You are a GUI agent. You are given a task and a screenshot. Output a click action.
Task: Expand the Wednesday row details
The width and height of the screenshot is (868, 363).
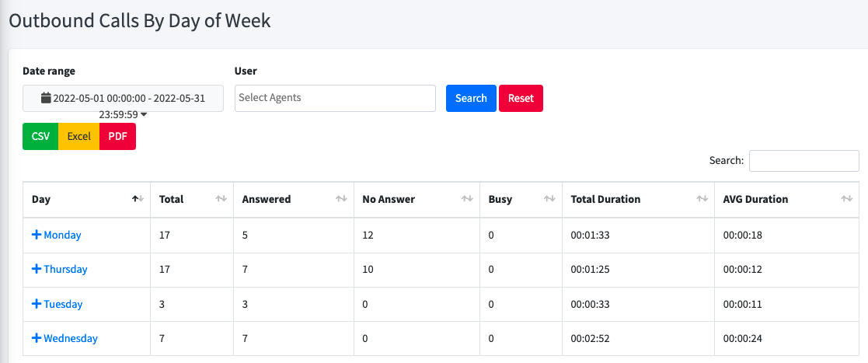click(x=37, y=338)
